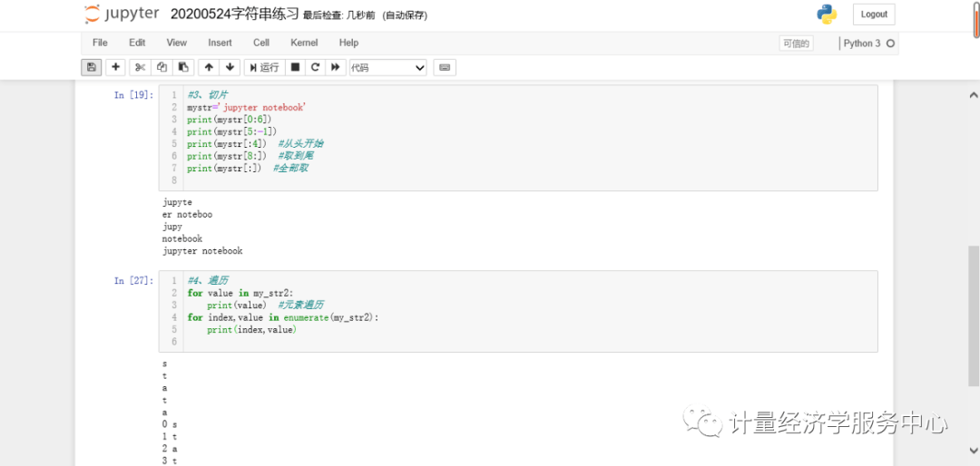The image size is (980, 466).
Task: Select In [27] prompt label
Action: 133,280
